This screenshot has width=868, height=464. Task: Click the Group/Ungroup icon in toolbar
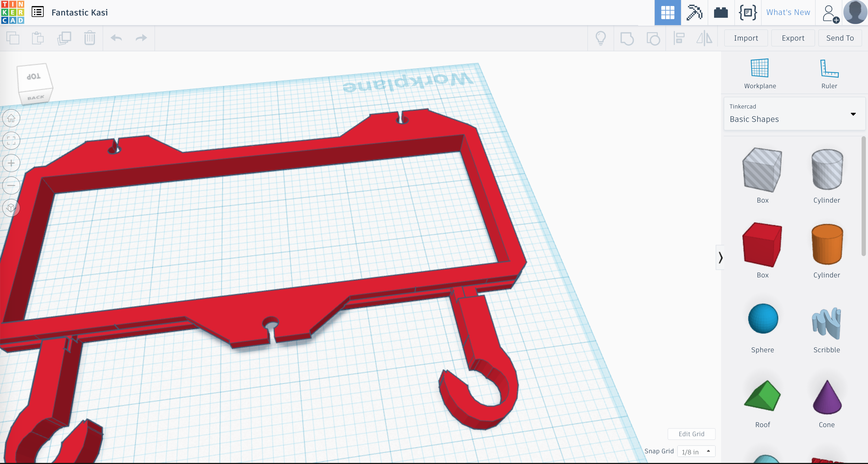627,37
